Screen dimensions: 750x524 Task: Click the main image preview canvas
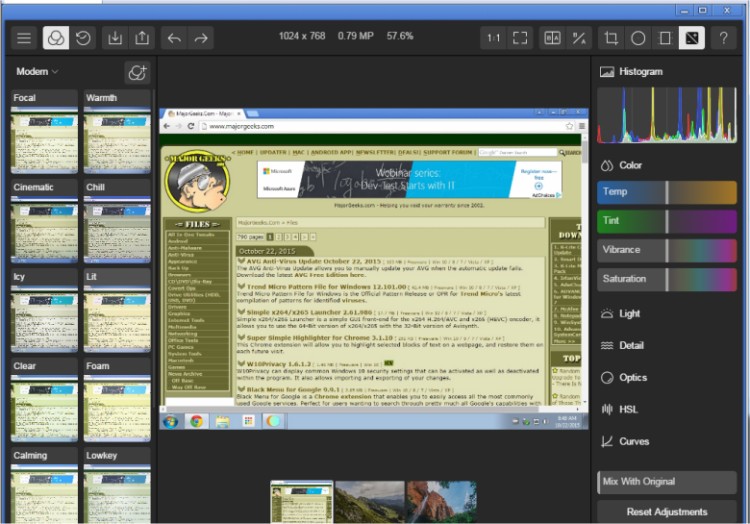[374, 269]
